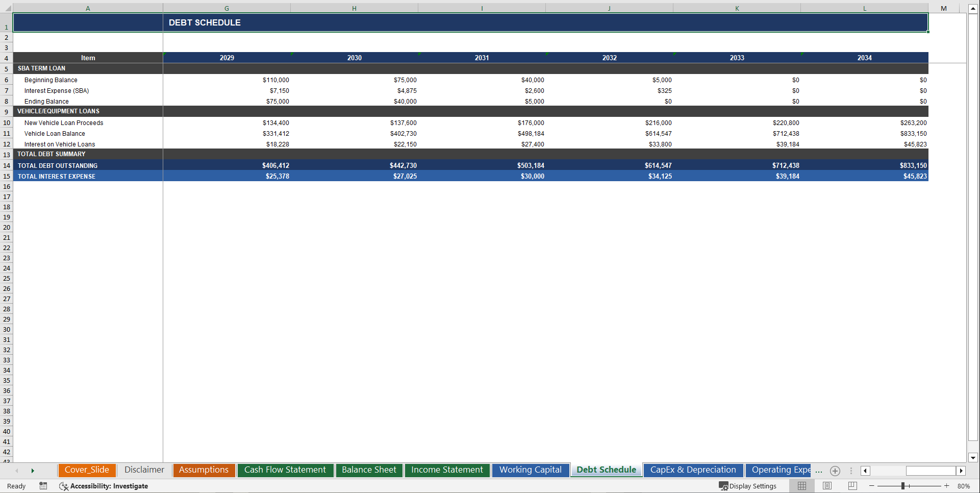Switch to the Balance Sheet tab
The width and height of the screenshot is (980, 493).
[369, 470]
